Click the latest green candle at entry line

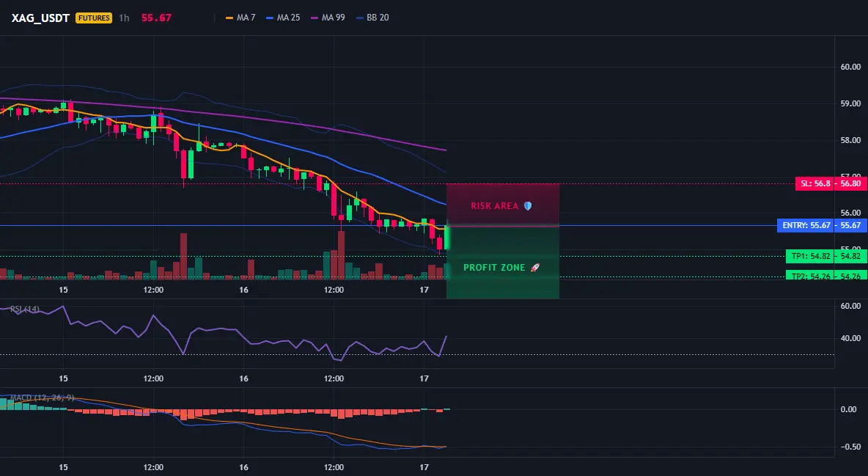pos(446,237)
